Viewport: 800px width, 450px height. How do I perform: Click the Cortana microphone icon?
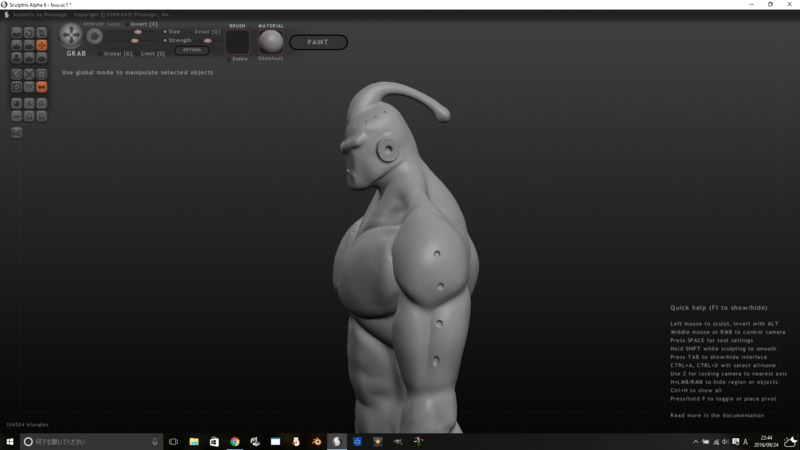click(155, 442)
